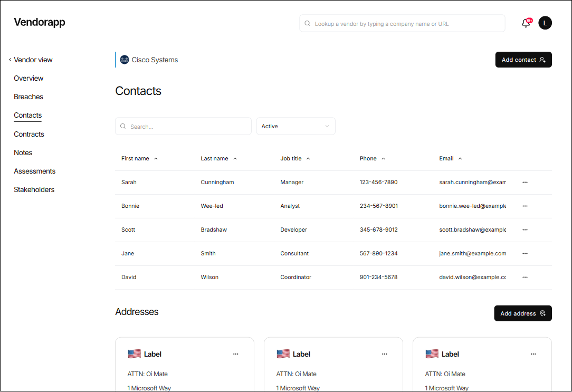Click the Addresses section heading
The width and height of the screenshot is (572, 392).
point(137,312)
